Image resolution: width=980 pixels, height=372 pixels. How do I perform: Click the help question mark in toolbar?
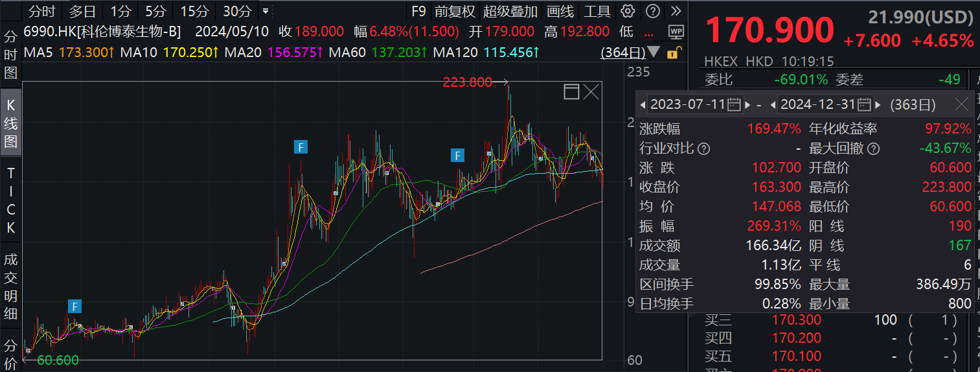click(653, 11)
